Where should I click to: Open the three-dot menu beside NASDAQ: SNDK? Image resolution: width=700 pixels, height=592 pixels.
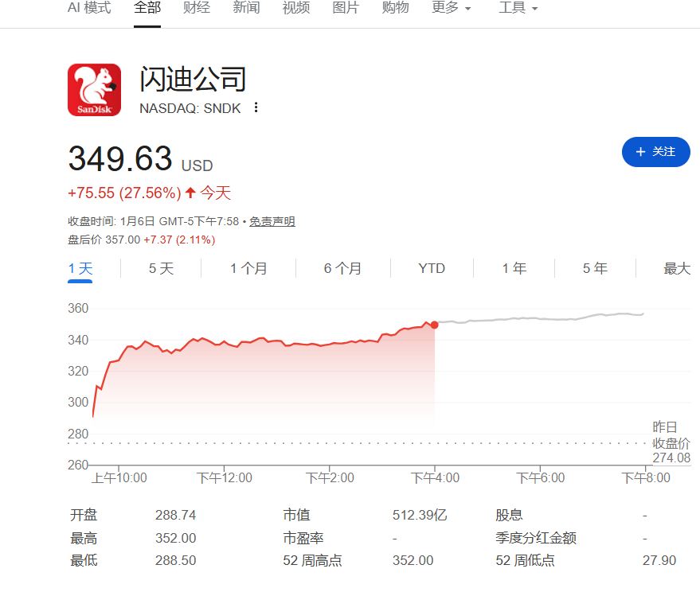pyautogui.click(x=256, y=107)
